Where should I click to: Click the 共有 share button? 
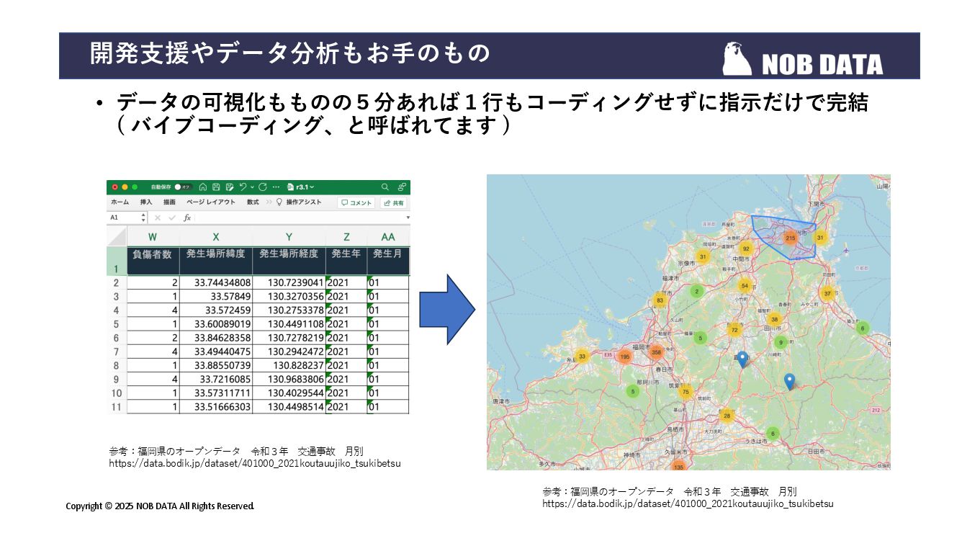pyautogui.click(x=393, y=203)
